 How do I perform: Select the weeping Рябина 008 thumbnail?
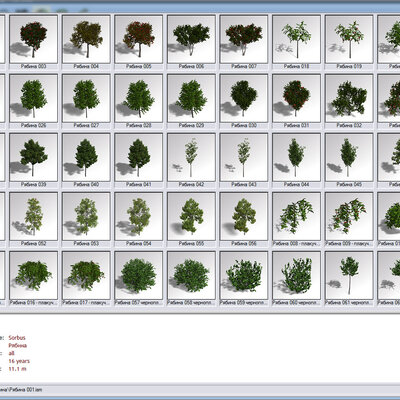(296, 216)
